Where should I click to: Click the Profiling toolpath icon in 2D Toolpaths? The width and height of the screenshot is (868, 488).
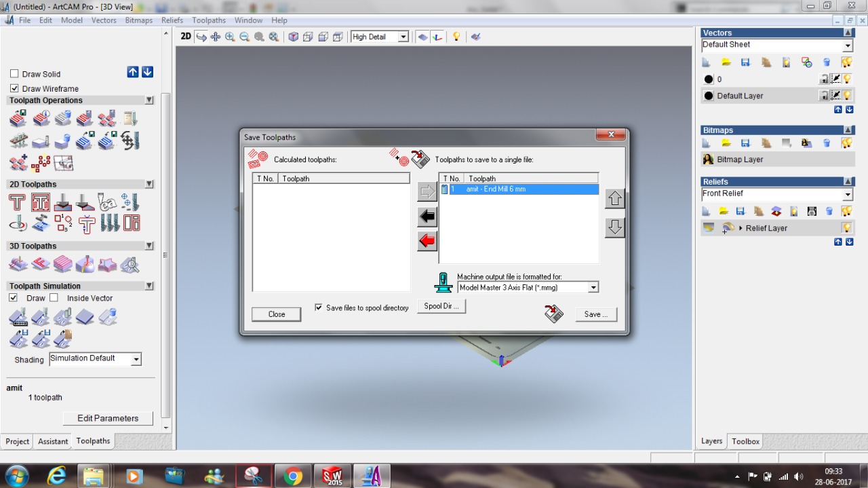[17, 202]
